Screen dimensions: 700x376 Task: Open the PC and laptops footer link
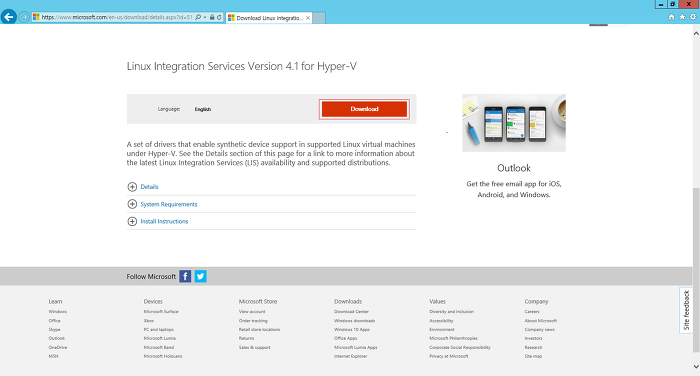[158, 330]
